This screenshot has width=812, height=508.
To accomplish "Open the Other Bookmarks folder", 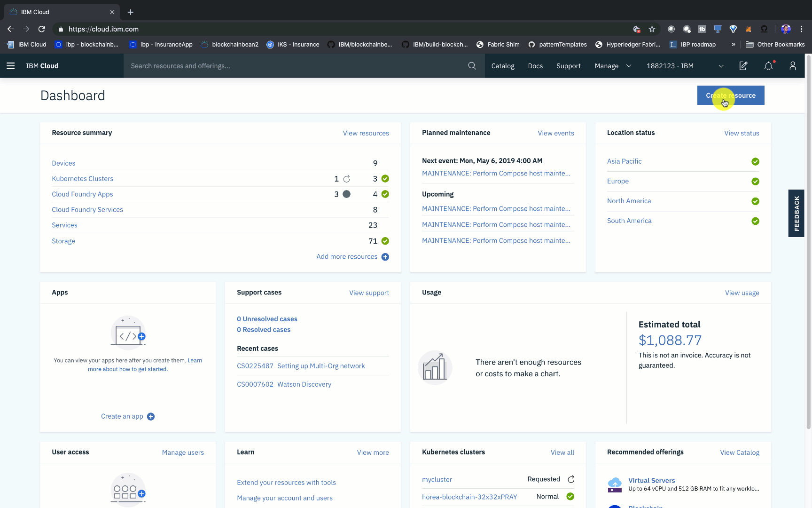I will (x=775, y=45).
